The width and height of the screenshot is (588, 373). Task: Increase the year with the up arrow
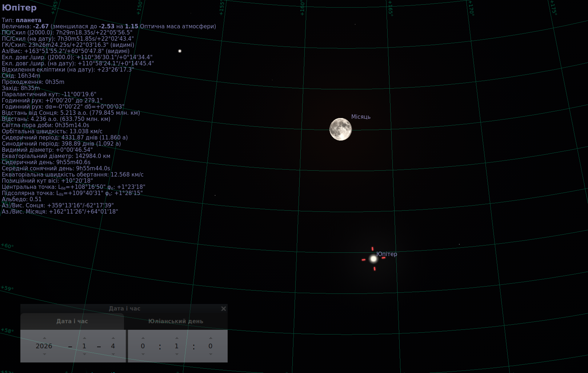click(44, 338)
